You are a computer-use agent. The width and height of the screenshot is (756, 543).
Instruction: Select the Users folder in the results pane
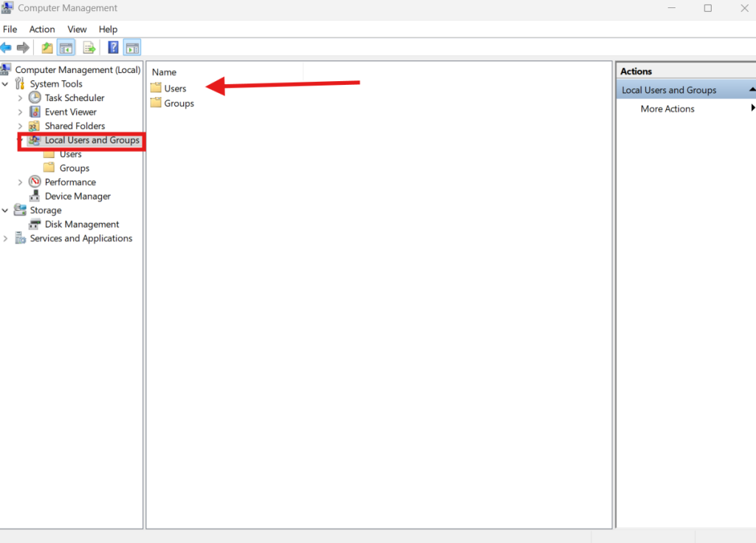tap(175, 88)
